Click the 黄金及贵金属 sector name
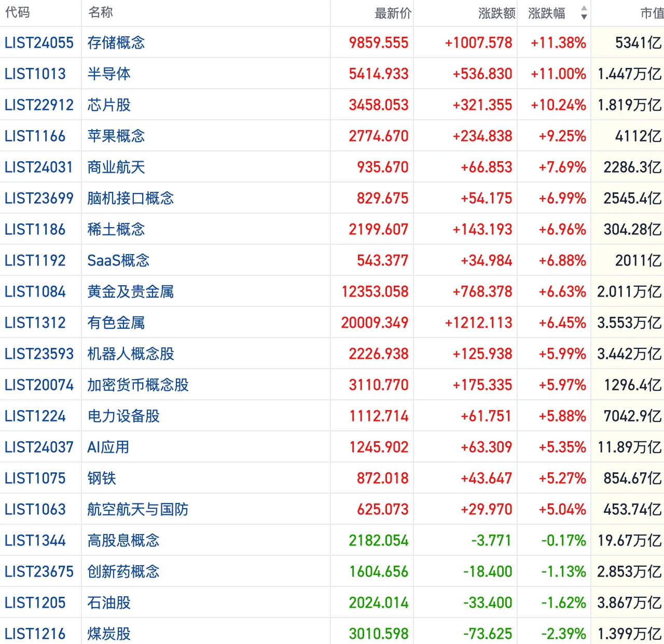Screen dimensions: 664x644 (x=131, y=291)
